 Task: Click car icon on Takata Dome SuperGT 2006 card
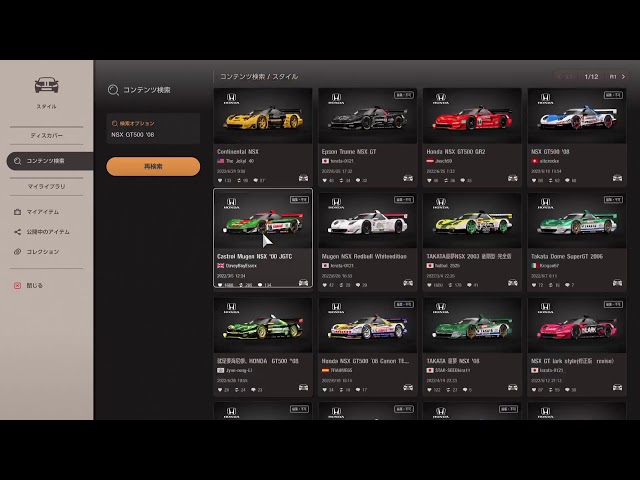pos(617,282)
